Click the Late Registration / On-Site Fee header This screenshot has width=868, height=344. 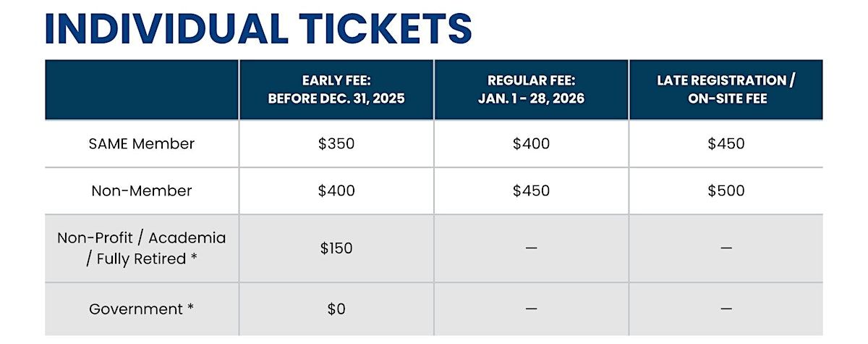click(726, 90)
